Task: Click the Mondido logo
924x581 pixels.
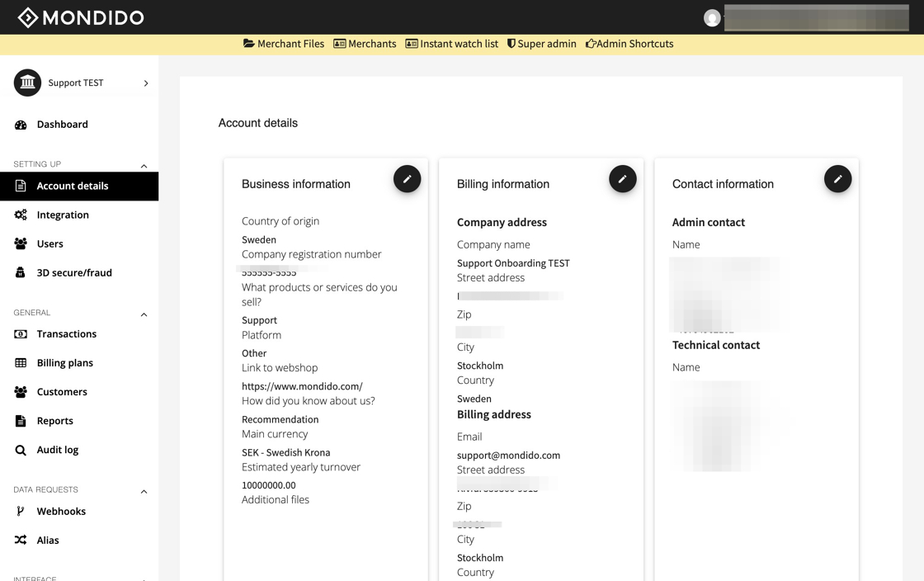Action: tap(81, 17)
